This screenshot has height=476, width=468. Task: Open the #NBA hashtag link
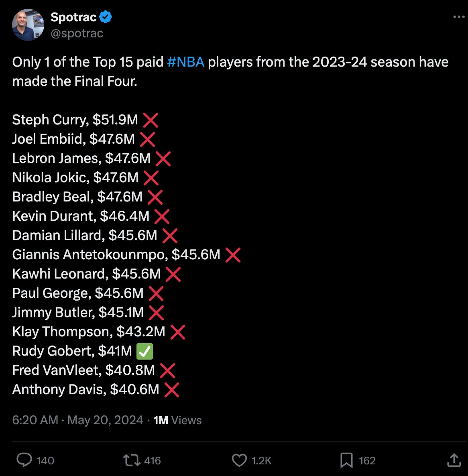[185, 62]
